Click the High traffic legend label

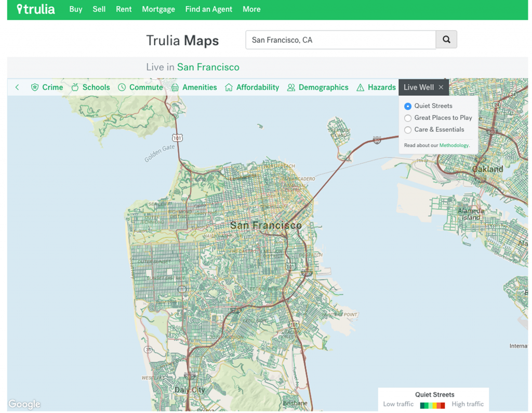pyautogui.click(x=468, y=404)
